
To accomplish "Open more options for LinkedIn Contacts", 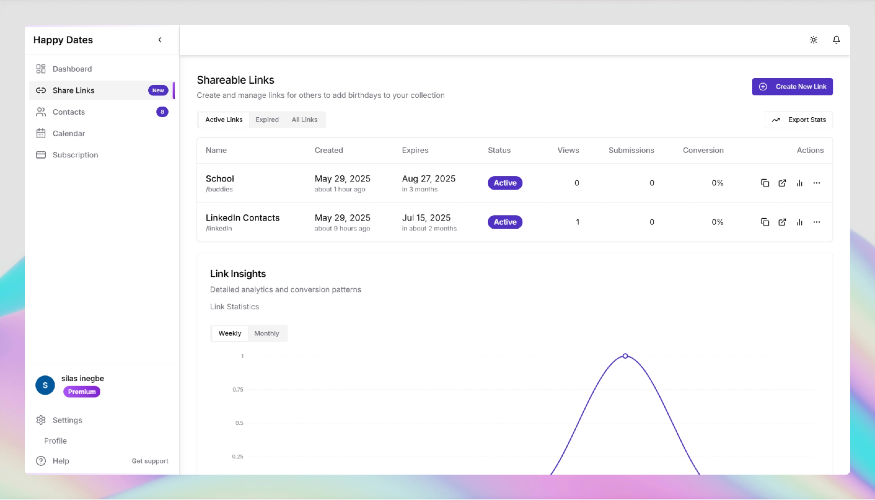I will (817, 222).
